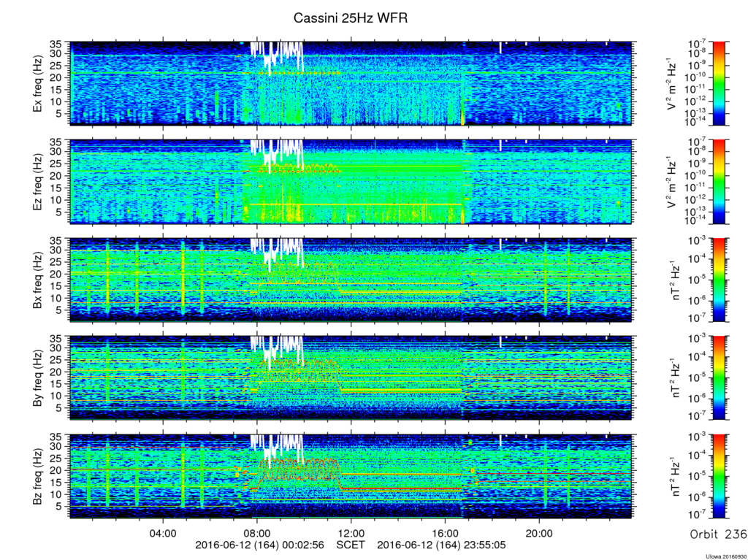Click the "Ex freq (Hz)" axis label
The height and width of the screenshot is (560, 748).
pyautogui.click(x=37, y=84)
